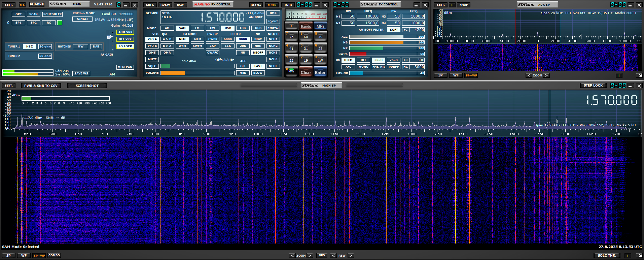Click the SCHEDULER button
Image resolution: width=644 pixels, height=260 pixels.
tap(52, 14)
